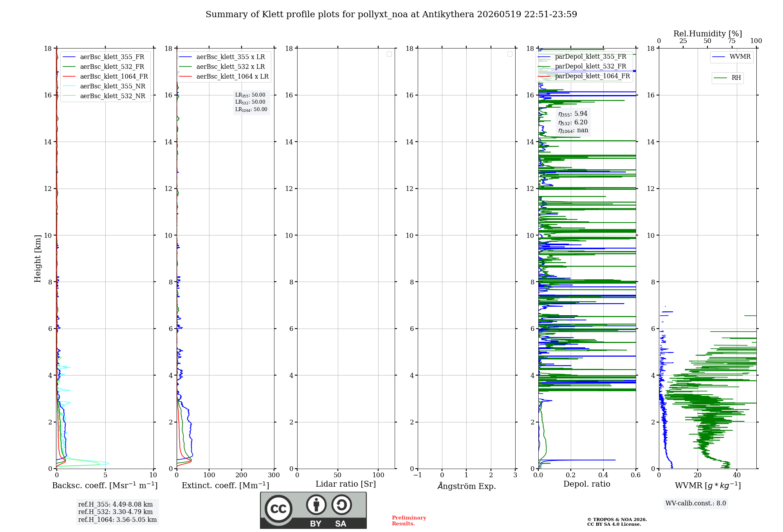Click the WVMR [g*kg⁻¹] axis label

pos(708,485)
